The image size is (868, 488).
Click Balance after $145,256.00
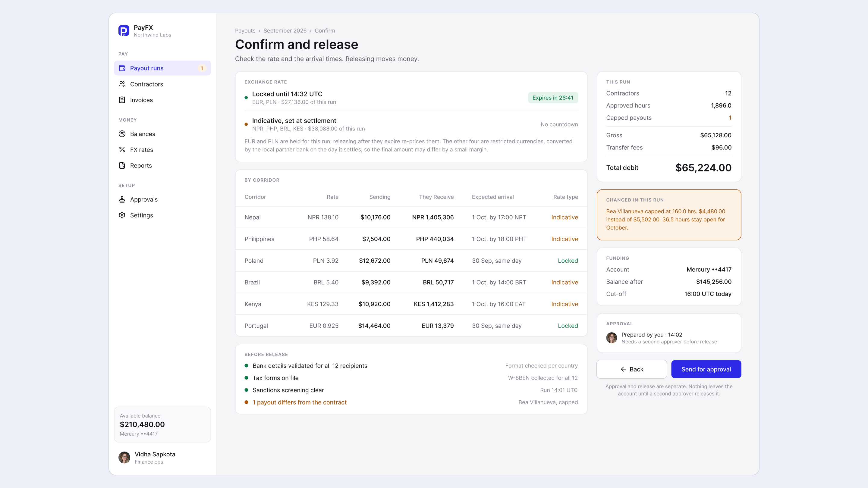pyautogui.click(x=714, y=282)
